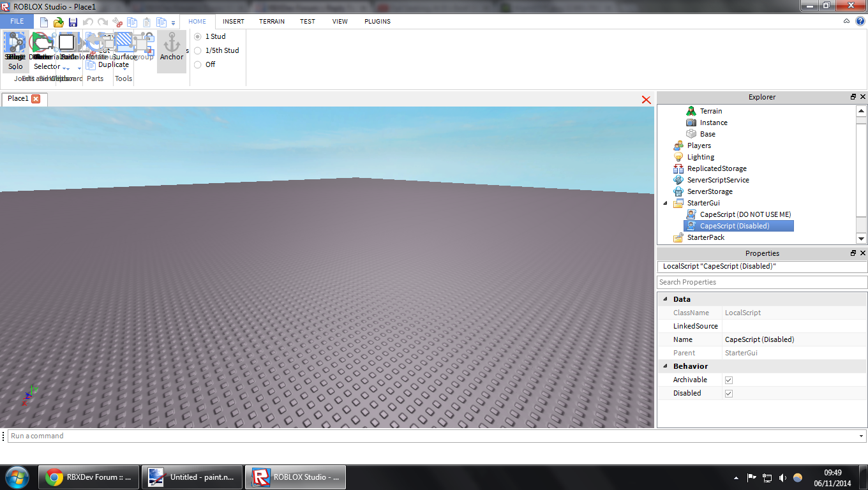
Task: Uncheck the Disabled property checkbox
Action: pyautogui.click(x=729, y=394)
